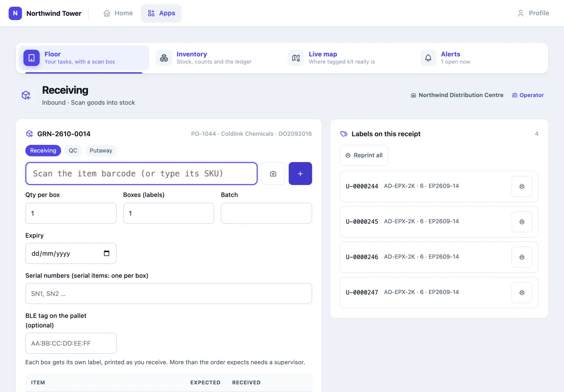Open the camera barcode scanner
564x392 pixels.
click(273, 173)
